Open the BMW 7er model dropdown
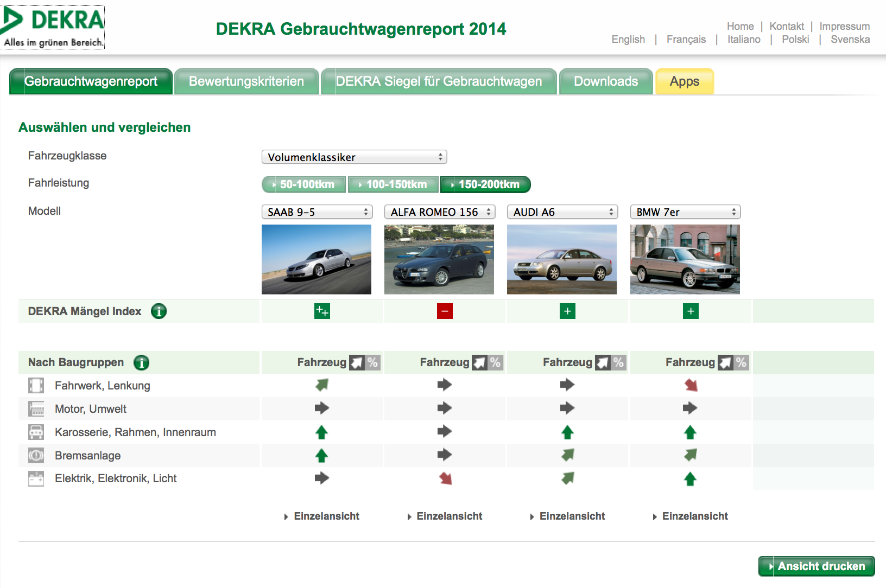The image size is (886, 588). (686, 212)
